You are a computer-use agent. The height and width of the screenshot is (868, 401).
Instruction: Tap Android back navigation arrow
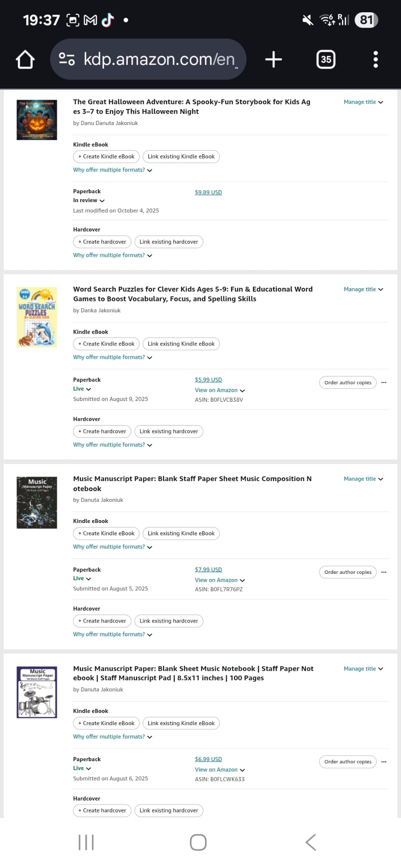click(311, 842)
